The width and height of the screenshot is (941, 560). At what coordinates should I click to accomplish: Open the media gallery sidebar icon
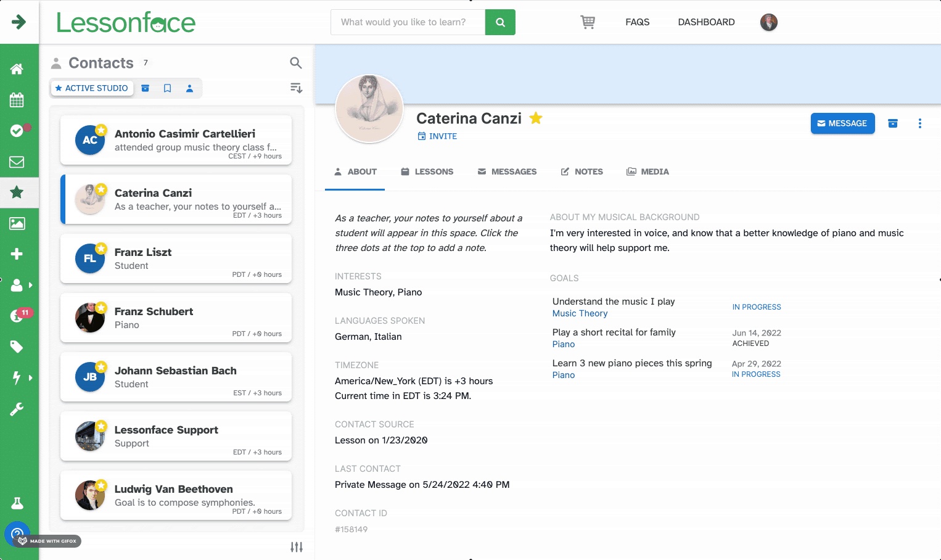click(17, 223)
